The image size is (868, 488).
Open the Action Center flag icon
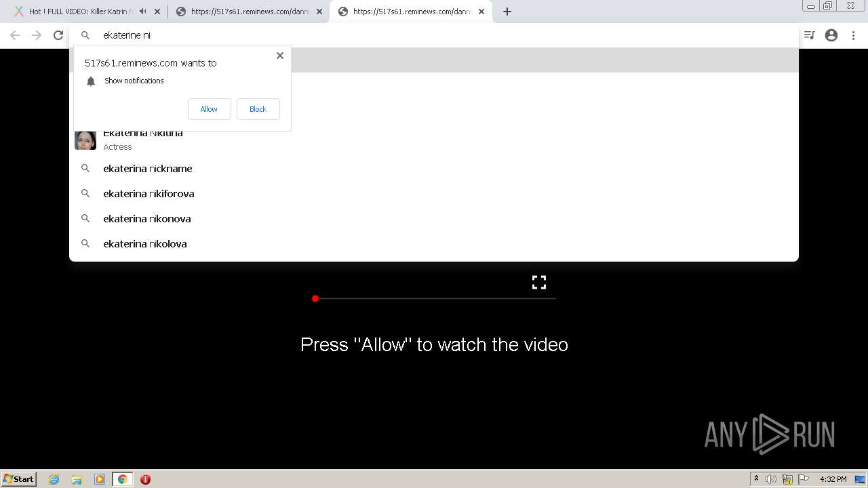coord(804,479)
